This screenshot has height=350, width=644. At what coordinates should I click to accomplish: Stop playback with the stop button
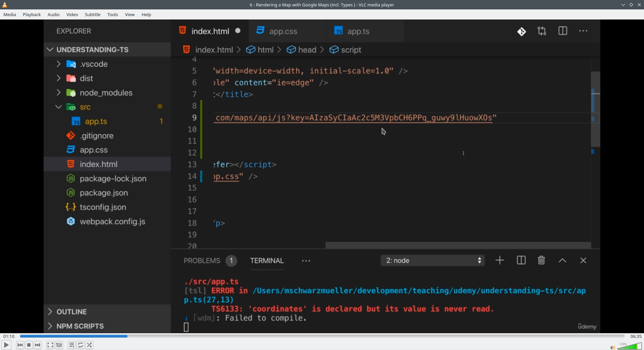[29, 345]
